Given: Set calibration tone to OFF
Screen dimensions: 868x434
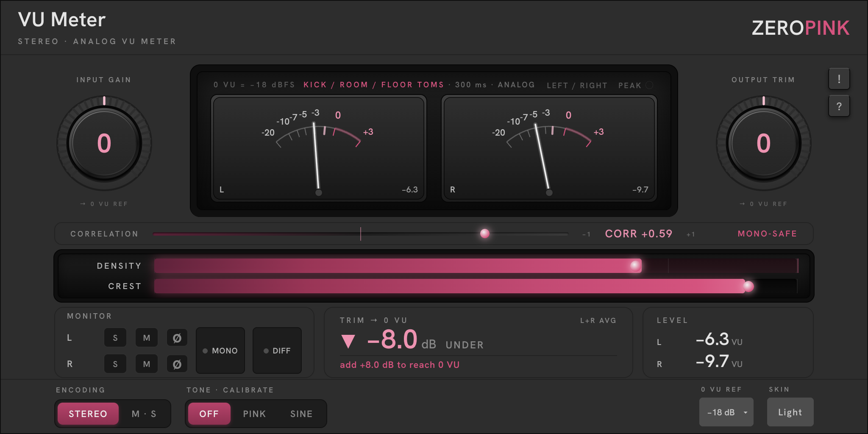Looking at the screenshot, I should (209, 414).
